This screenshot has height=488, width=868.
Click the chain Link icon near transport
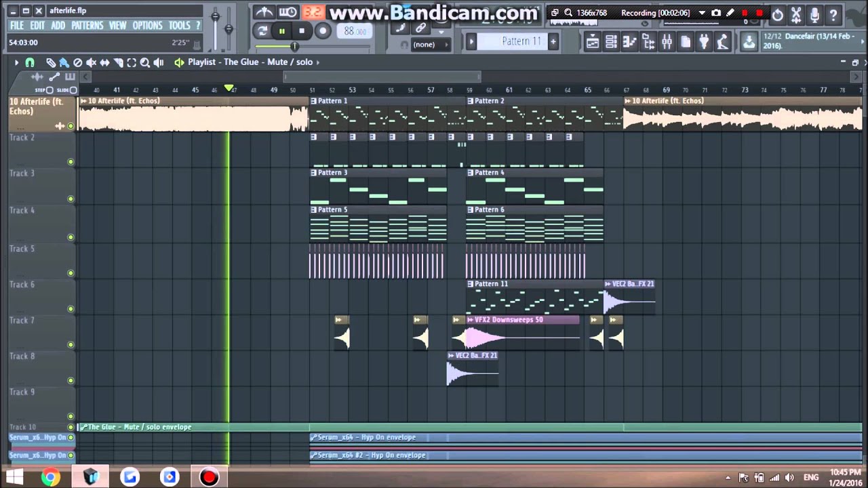pos(420,28)
